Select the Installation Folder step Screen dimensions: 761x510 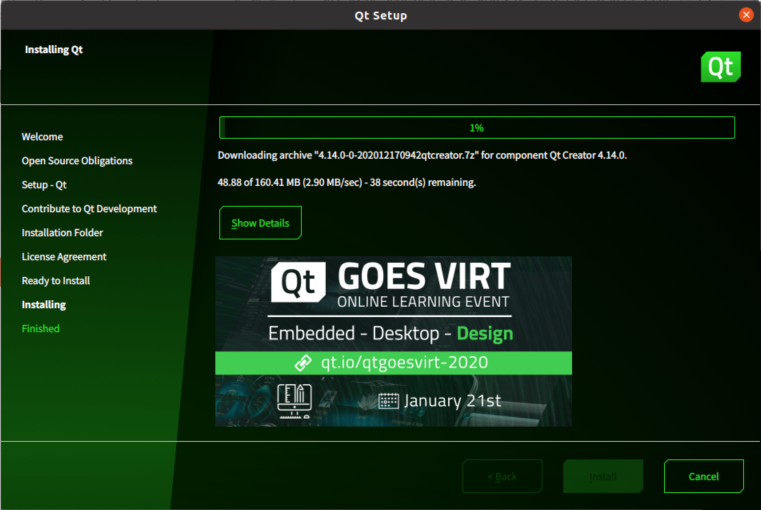pyautogui.click(x=62, y=232)
